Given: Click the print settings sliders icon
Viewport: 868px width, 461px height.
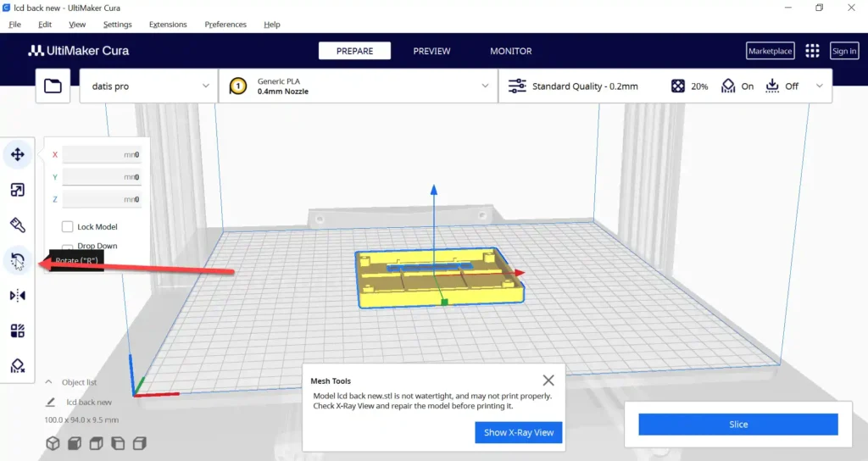Looking at the screenshot, I should [517, 86].
